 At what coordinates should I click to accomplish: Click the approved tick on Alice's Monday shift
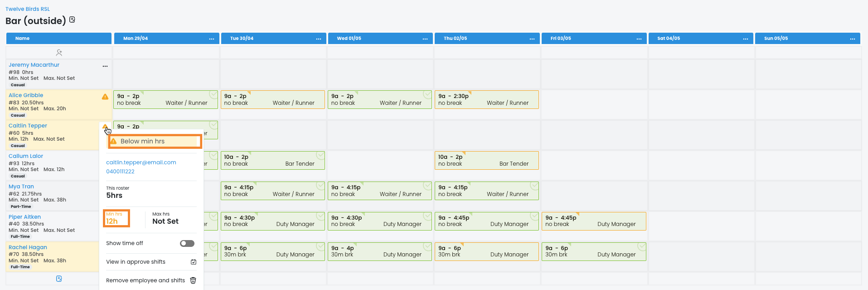(213, 94)
